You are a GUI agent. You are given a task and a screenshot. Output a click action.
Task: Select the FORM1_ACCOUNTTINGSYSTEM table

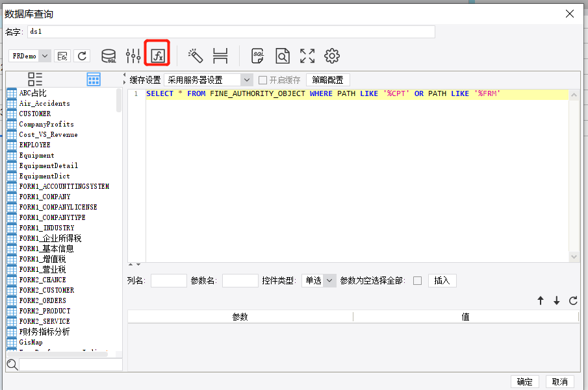point(64,186)
